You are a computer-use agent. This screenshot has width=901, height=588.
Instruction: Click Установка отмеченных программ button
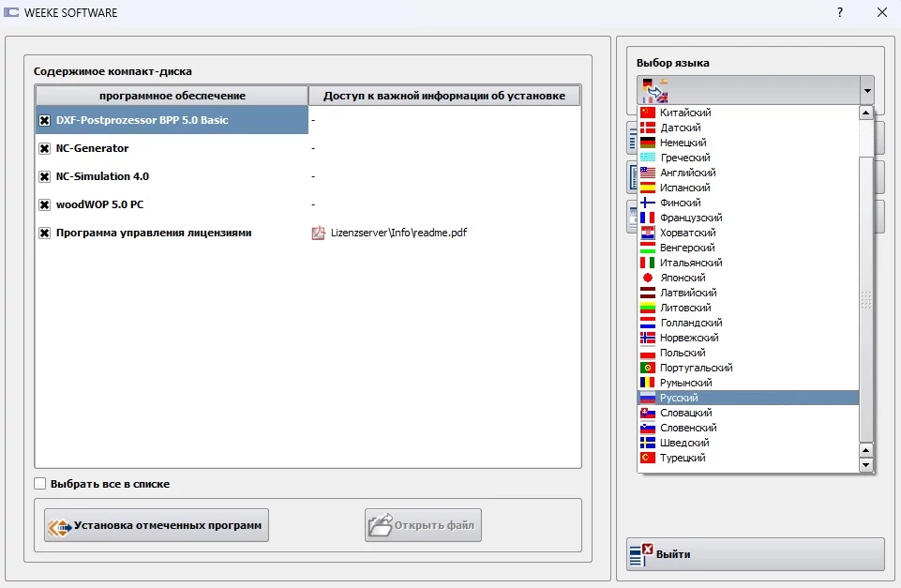point(157,525)
